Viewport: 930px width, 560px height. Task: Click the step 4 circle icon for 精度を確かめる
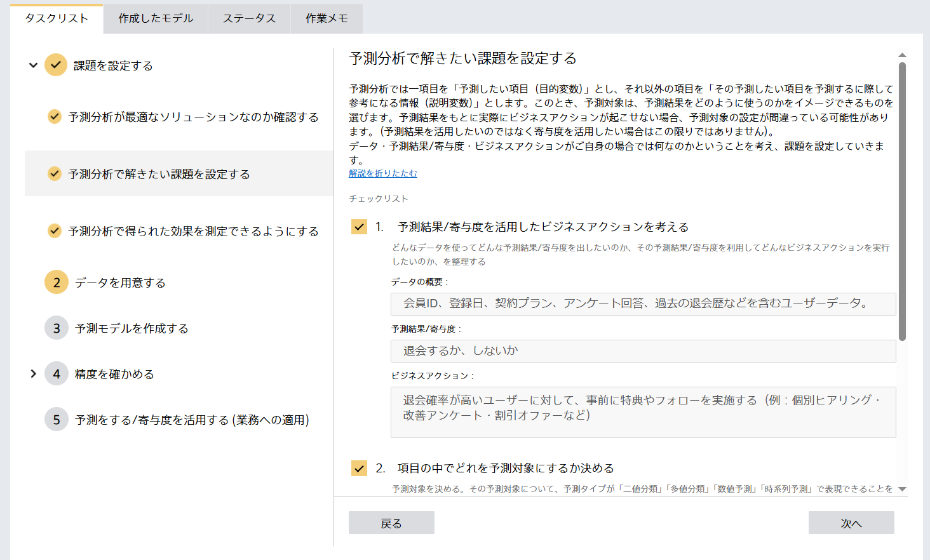57,374
